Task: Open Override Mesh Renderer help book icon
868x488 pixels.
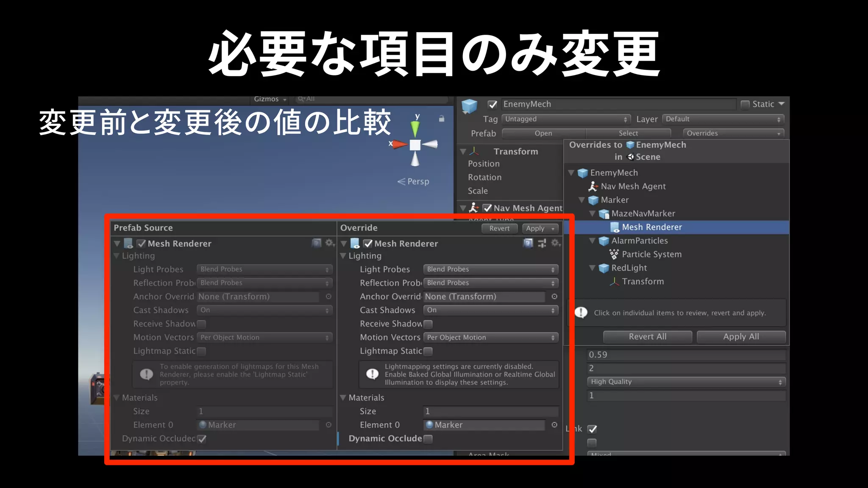Action: [528, 243]
